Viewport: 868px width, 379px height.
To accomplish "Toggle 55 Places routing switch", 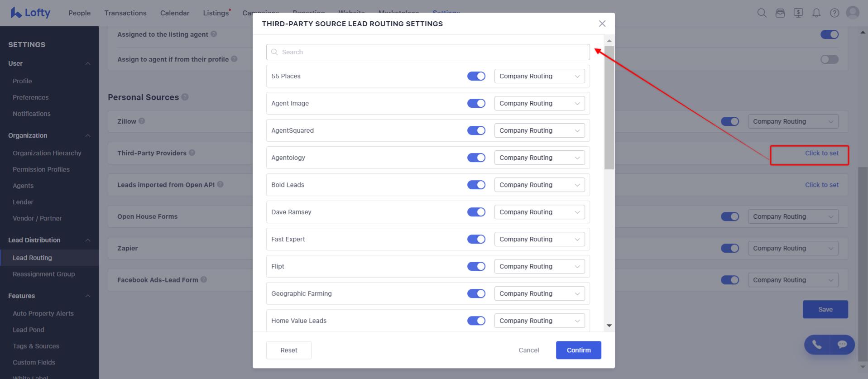I will point(476,76).
